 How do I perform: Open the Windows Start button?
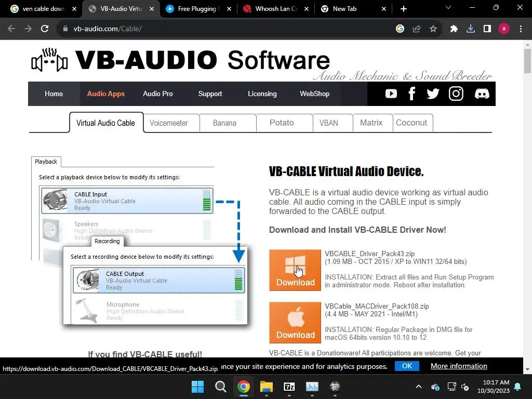coord(197,387)
